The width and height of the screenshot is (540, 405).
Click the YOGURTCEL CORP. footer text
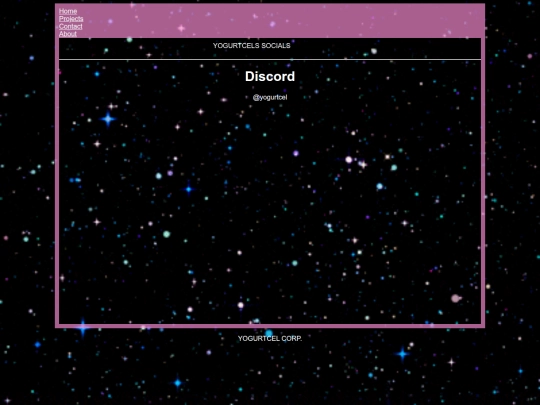(x=270, y=339)
